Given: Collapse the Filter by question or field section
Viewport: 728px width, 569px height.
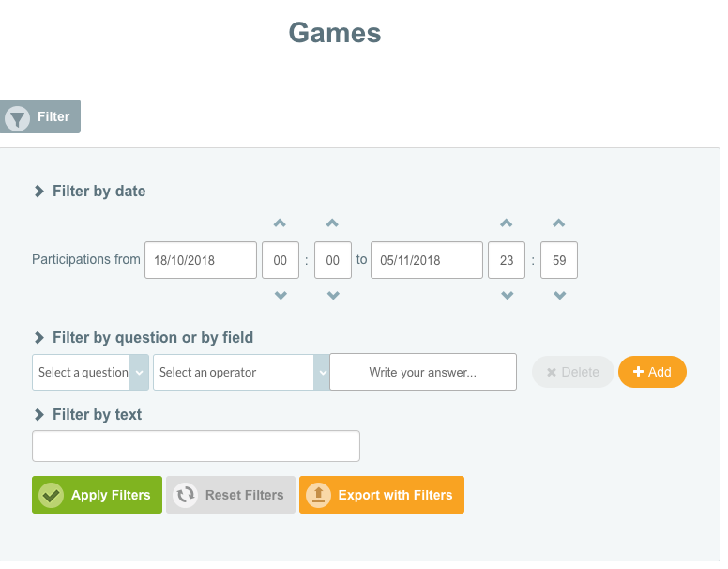Looking at the screenshot, I should click(39, 338).
